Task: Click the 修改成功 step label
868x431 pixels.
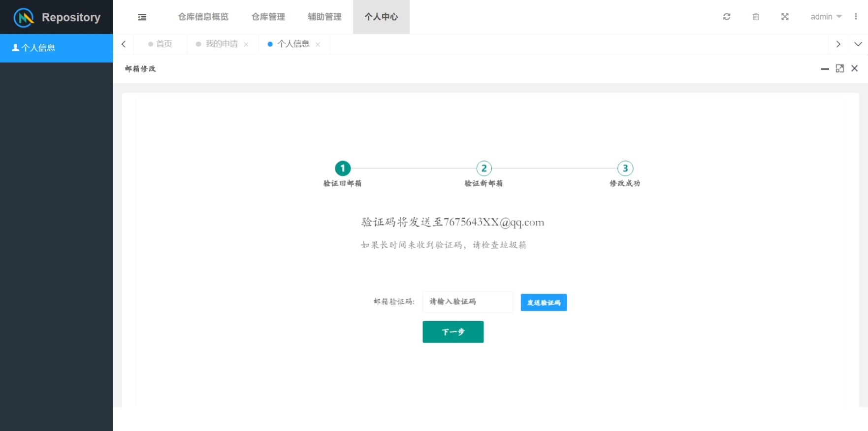Action: [625, 183]
